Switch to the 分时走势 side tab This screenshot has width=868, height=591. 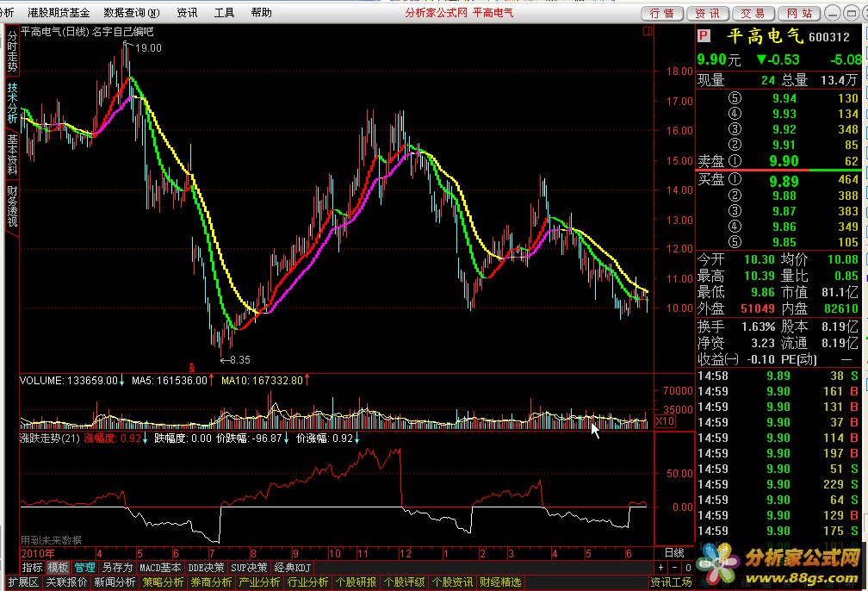tap(12, 51)
